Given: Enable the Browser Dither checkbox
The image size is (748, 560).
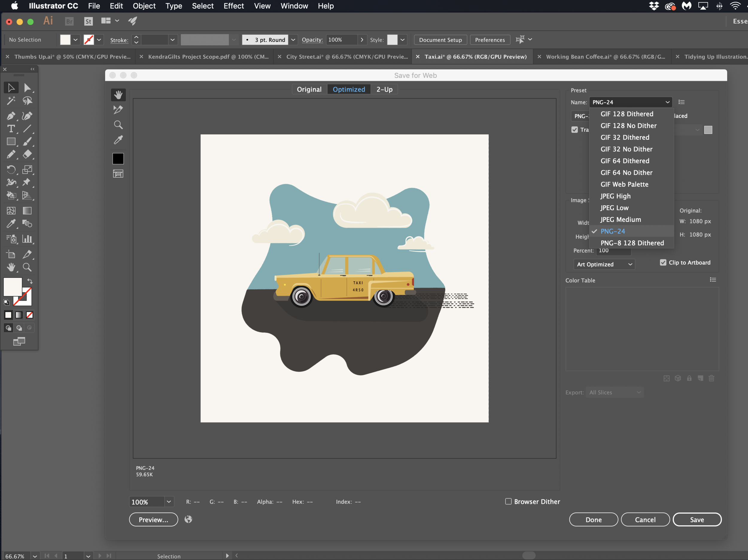Looking at the screenshot, I should [508, 501].
